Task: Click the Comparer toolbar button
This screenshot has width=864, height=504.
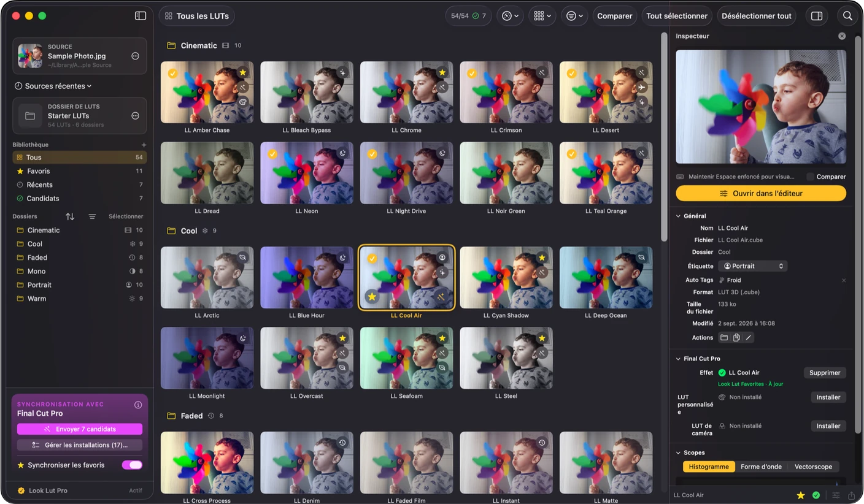Action: (x=615, y=16)
